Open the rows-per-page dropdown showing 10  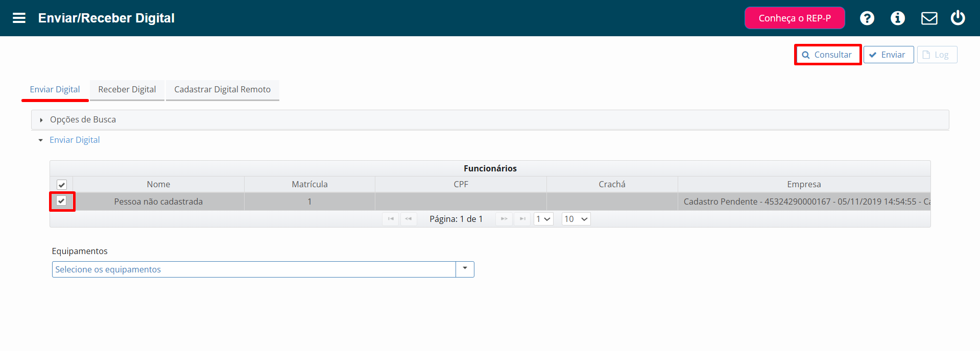point(576,219)
